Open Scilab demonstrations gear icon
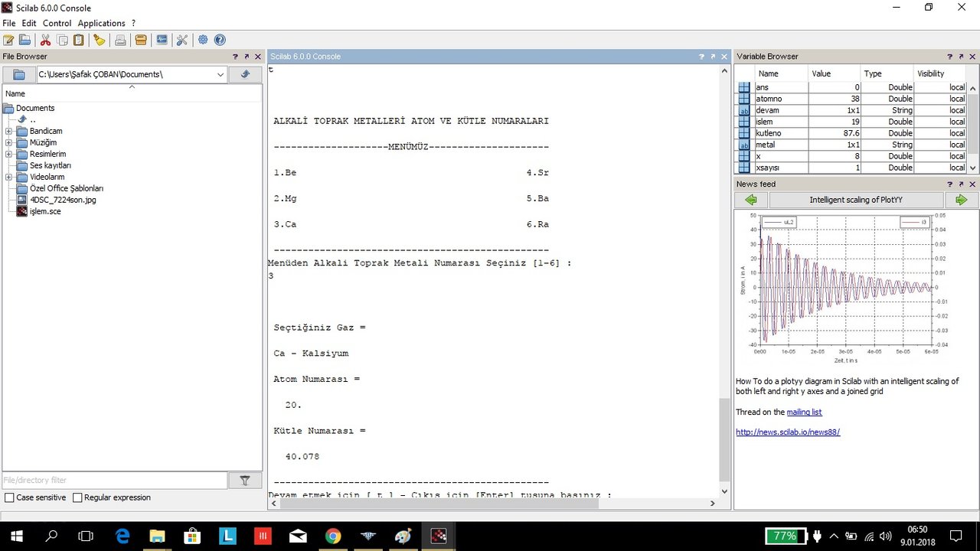The image size is (980, 551). (x=203, y=40)
